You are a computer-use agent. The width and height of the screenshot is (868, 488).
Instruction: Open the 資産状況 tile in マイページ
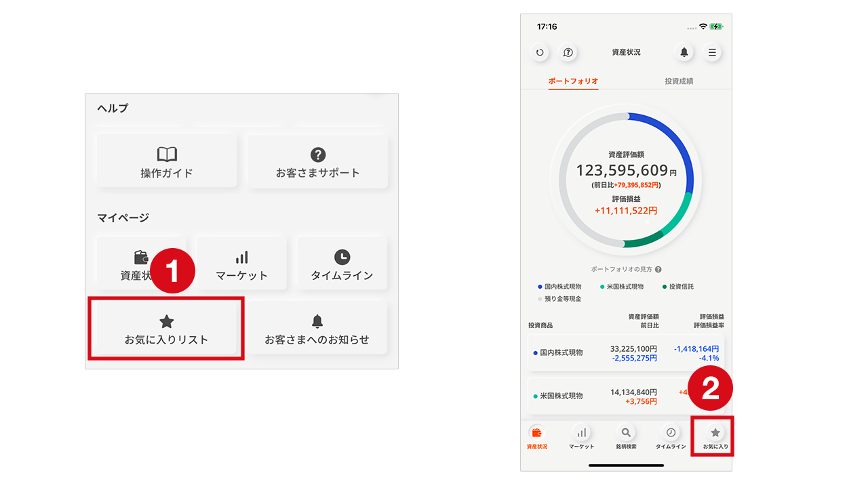[140, 263]
